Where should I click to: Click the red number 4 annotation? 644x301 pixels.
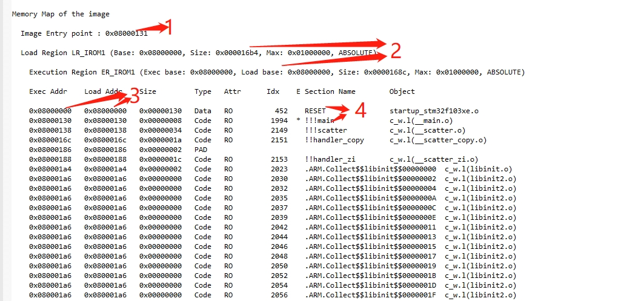coord(360,110)
